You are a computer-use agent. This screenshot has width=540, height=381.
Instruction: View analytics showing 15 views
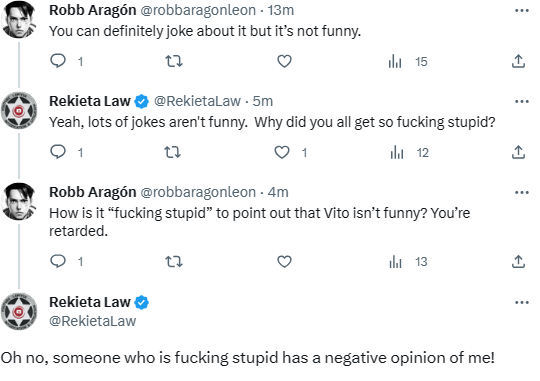408,62
